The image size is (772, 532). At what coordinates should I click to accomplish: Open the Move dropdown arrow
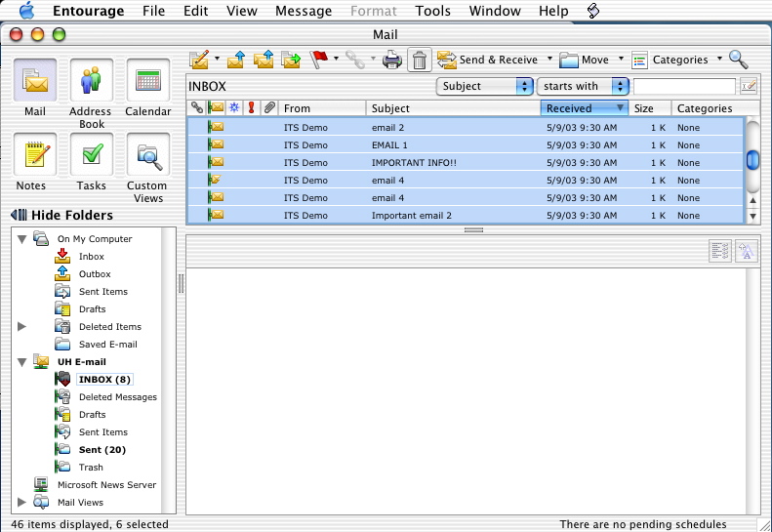point(621,59)
